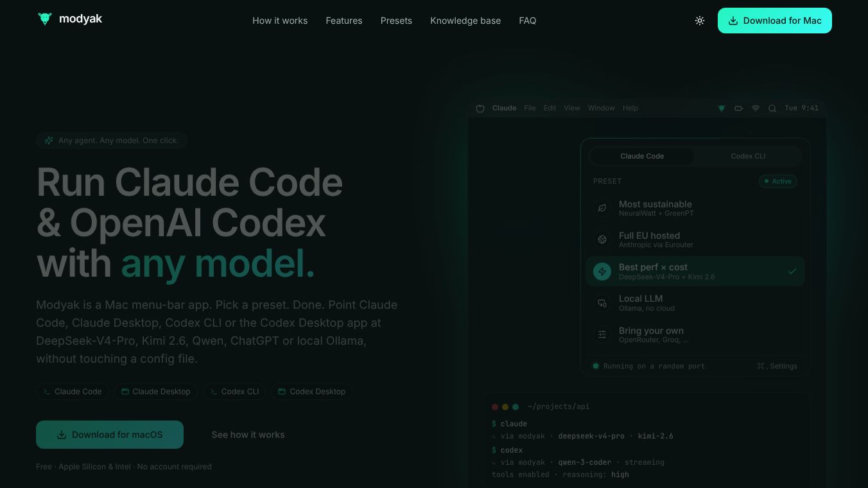
Task: Open the FAQ nav link
Action: coord(528,21)
